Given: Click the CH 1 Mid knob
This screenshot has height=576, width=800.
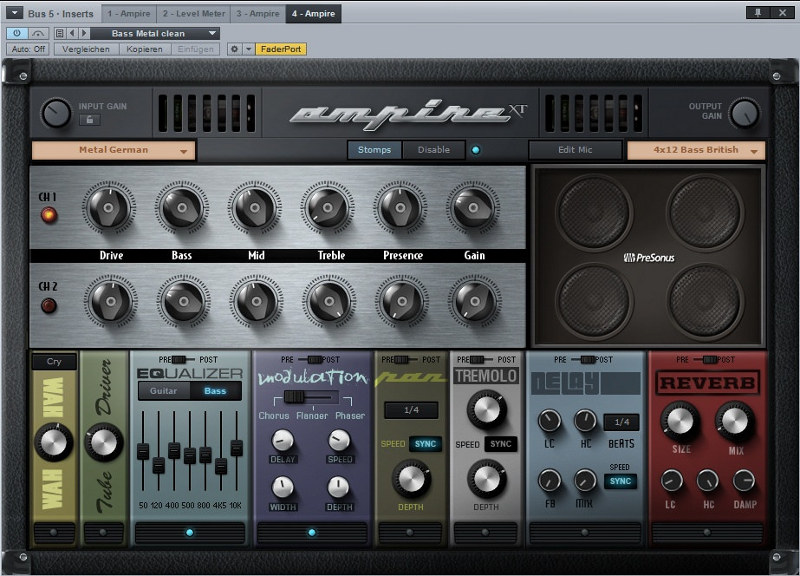Looking at the screenshot, I should pyautogui.click(x=255, y=208).
